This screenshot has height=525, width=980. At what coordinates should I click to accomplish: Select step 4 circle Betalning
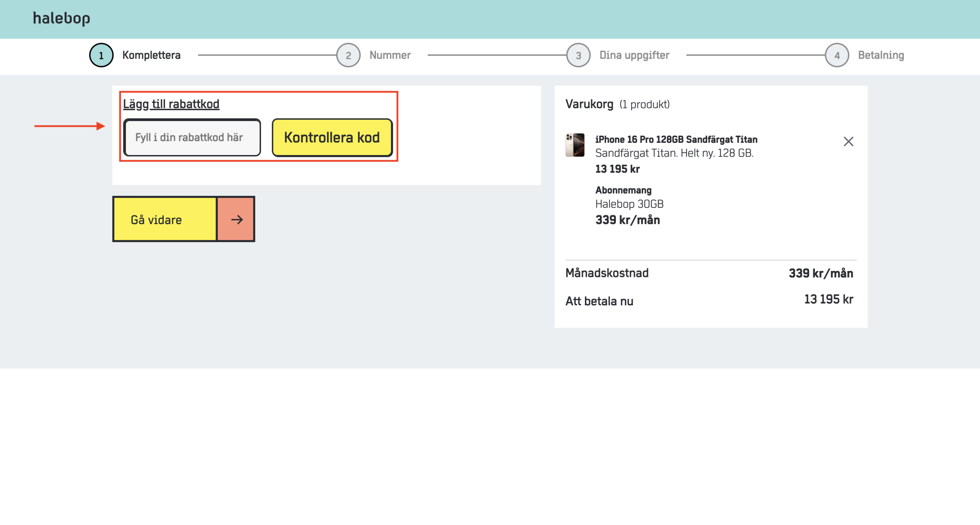[x=837, y=55]
